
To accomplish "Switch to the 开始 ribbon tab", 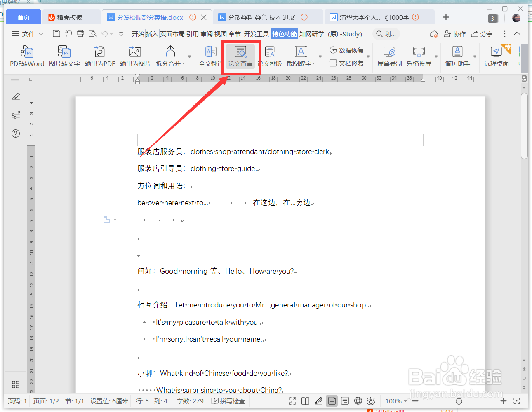I will tap(138, 34).
